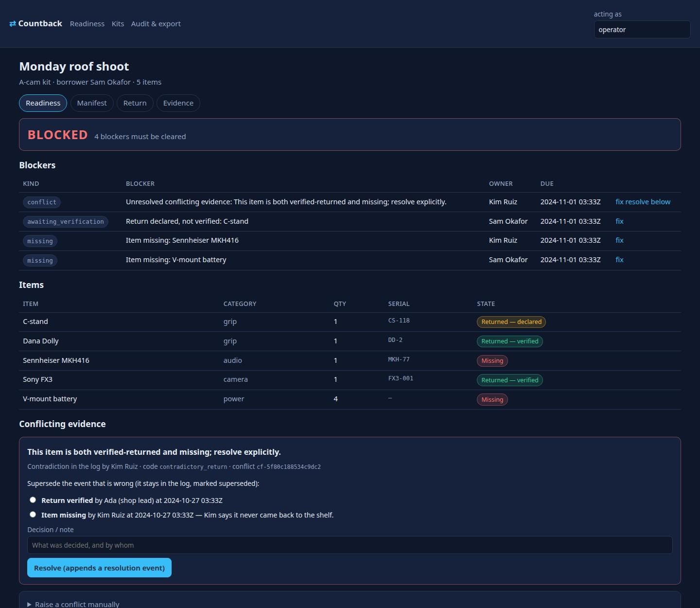
Task: Click the conflict kind tag
Action: (42, 202)
